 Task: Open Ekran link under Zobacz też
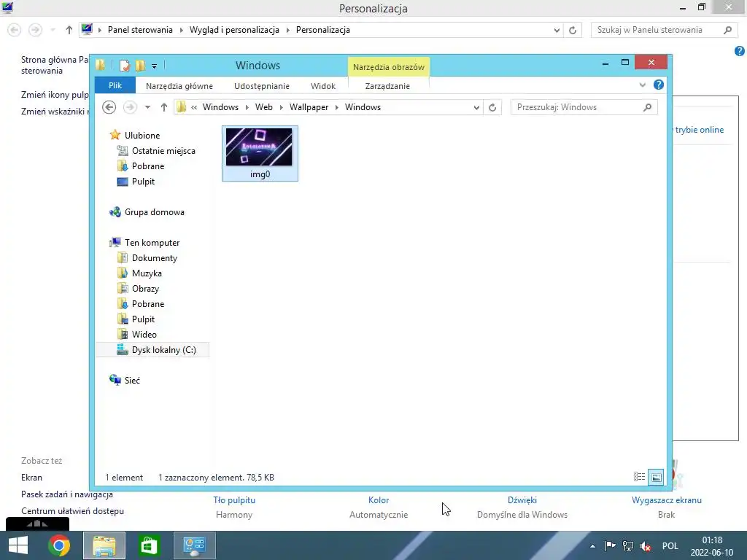click(31, 477)
